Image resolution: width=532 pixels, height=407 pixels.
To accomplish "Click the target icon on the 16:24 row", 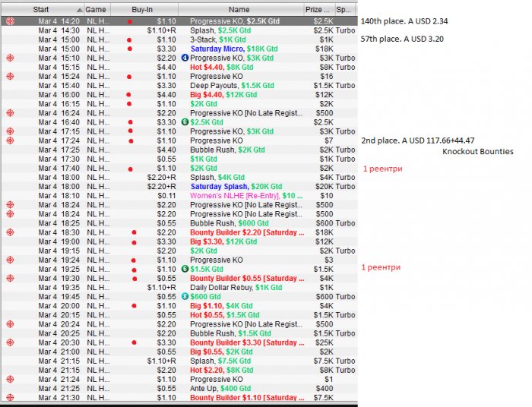I will point(10,113).
